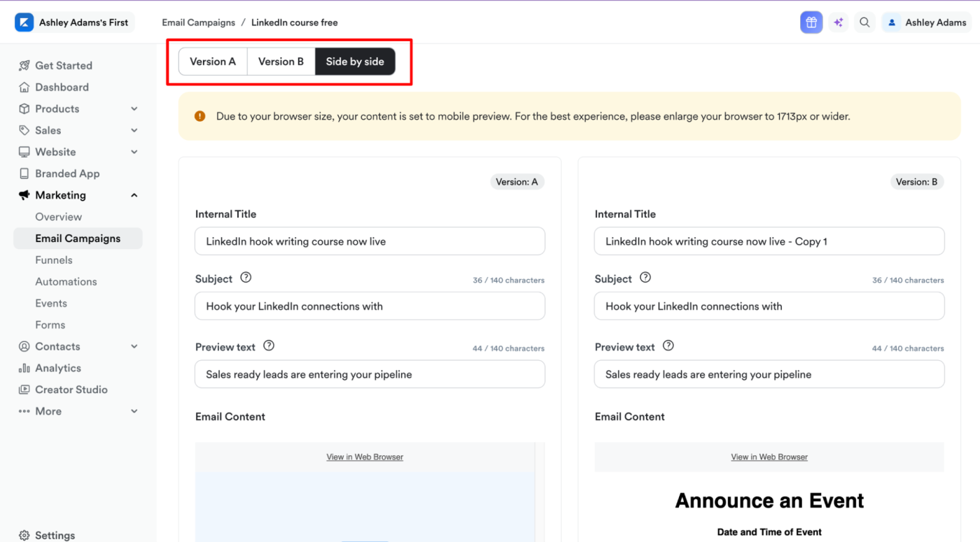
Task: Click Ashley Adams profile avatar icon
Action: 892,22
